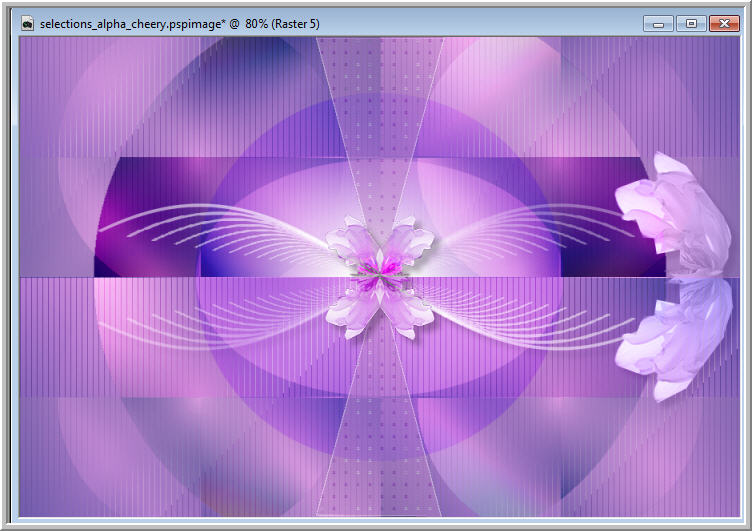The width and height of the screenshot is (752, 531).
Task: Click the PaintShop document icon in title bar
Action: pyautogui.click(x=27, y=24)
